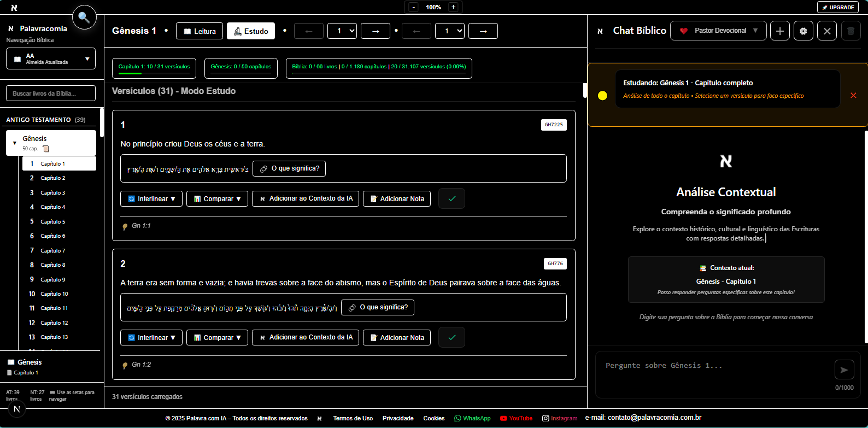The height and width of the screenshot is (428, 868).
Task: Open the Almeida Atualizada version dropdown
Action: (x=51, y=59)
